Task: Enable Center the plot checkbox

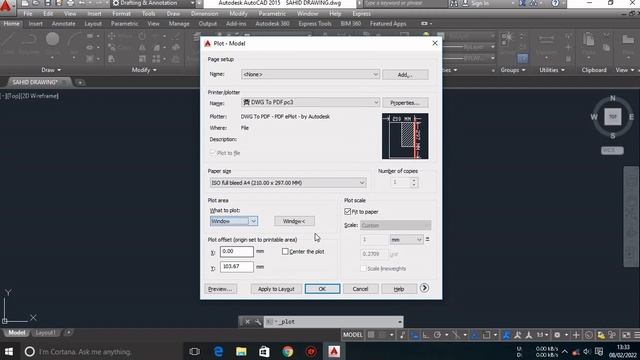Action: (x=285, y=251)
